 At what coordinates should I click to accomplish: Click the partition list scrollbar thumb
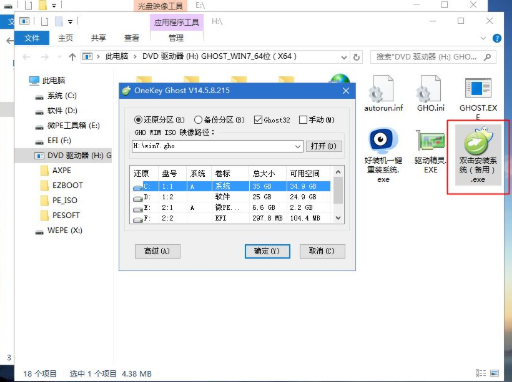click(338, 190)
